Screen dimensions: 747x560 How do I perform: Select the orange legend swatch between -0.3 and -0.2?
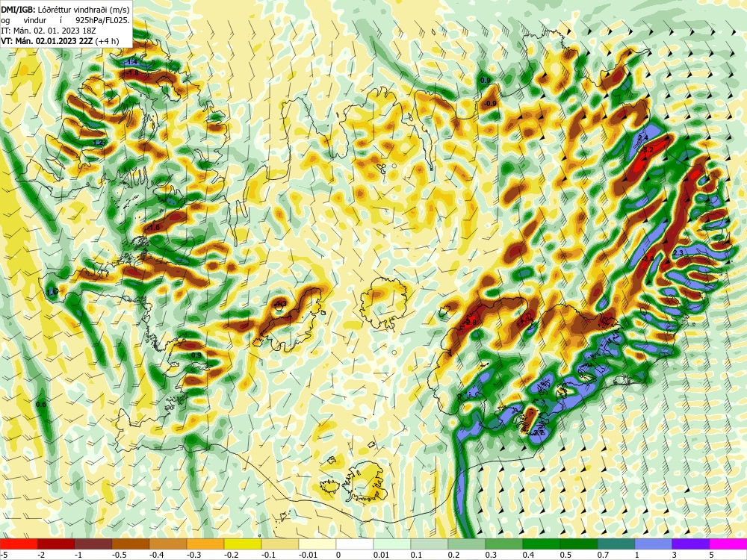(205, 544)
